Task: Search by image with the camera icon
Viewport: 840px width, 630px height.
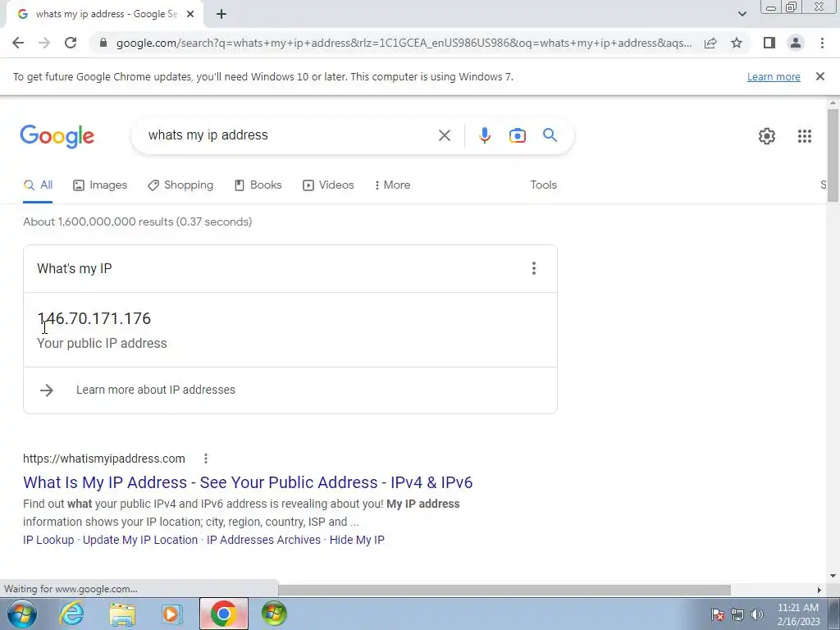Action: [517, 135]
